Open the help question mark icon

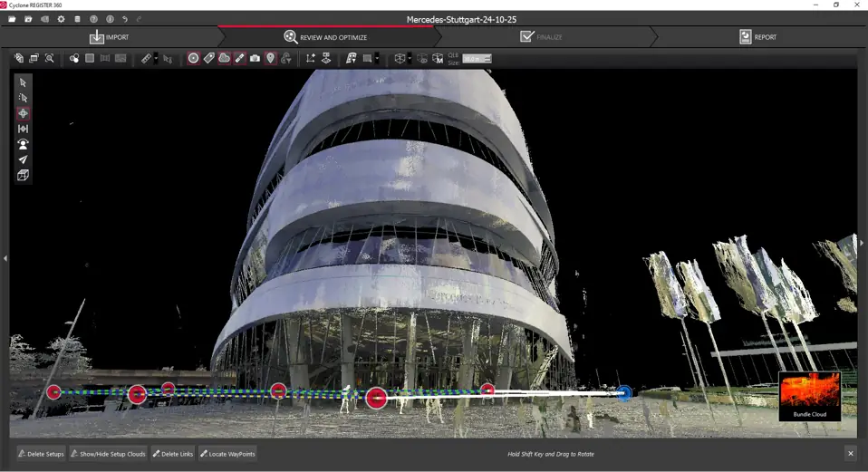[93, 19]
